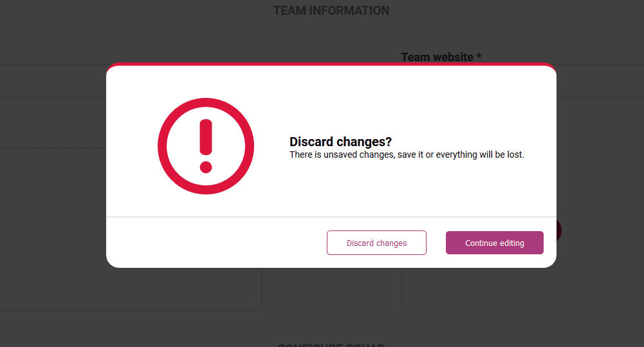This screenshot has width=644, height=347.
Task: Select the Team website label behind dialog
Action: 441,57
